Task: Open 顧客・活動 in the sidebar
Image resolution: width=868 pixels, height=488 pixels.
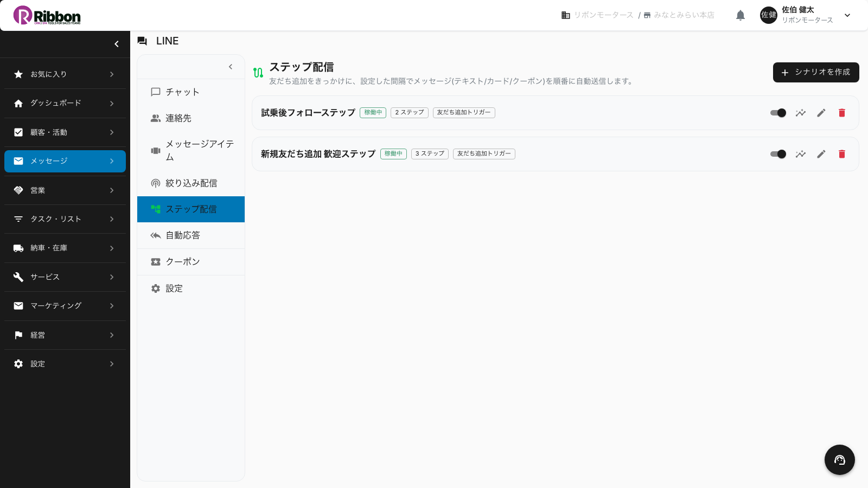Action: pos(65,132)
